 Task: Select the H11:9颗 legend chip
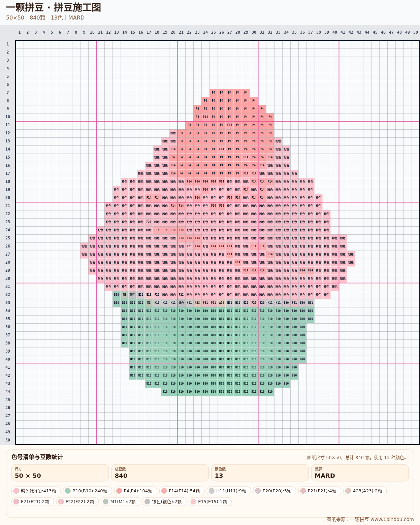tap(229, 491)
